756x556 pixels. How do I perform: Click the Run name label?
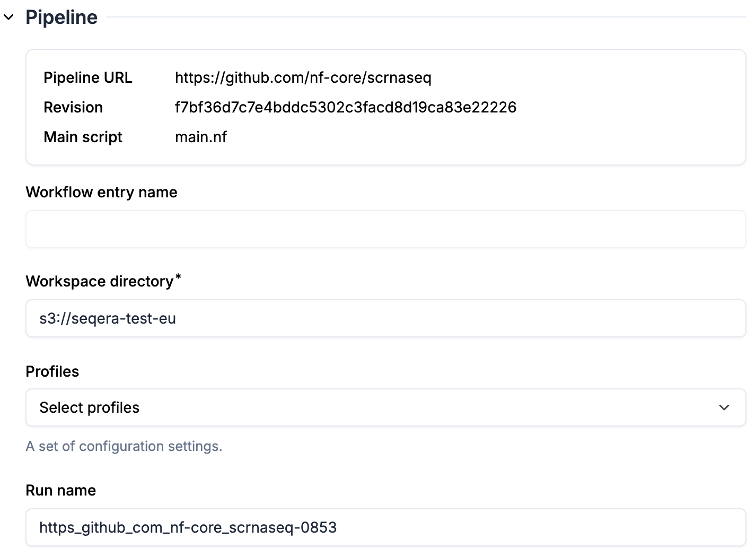(60, 490)
